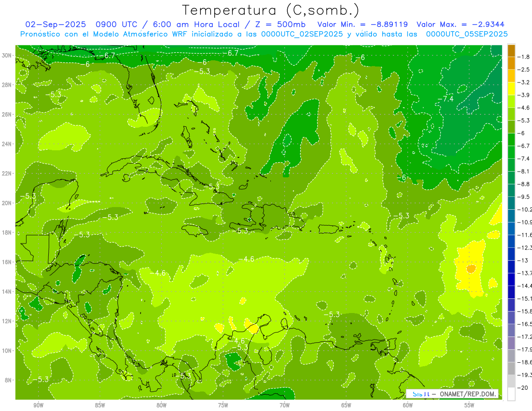Click the '-20' value on color legend
Viewport: 532px width, 411px height.
pos(523,388)
